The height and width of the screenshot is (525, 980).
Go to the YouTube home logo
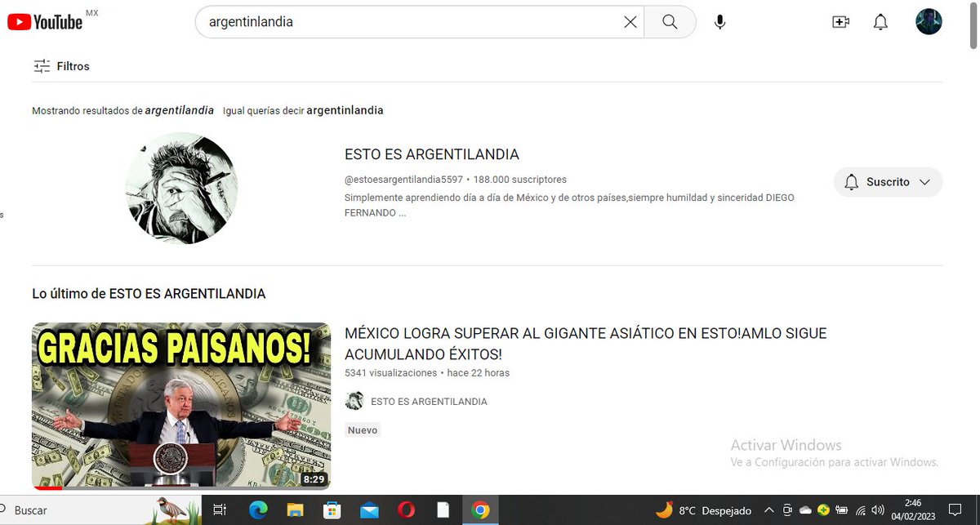pos(46,22)
